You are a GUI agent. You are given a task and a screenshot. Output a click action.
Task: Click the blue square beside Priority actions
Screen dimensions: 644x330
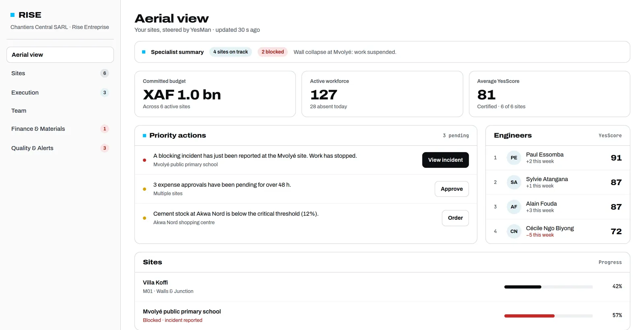pos(144,136)
